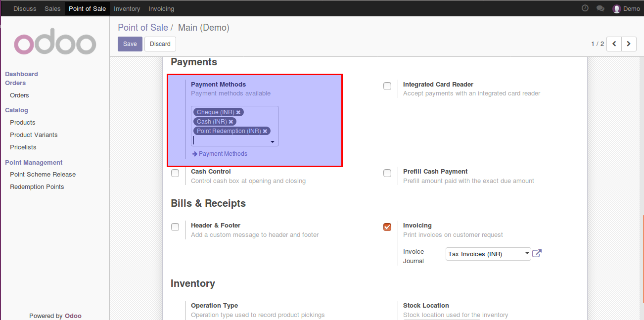Click the 'Operation Type' setting label
Viewport: 644px width, 320px height.
point(214,306)
